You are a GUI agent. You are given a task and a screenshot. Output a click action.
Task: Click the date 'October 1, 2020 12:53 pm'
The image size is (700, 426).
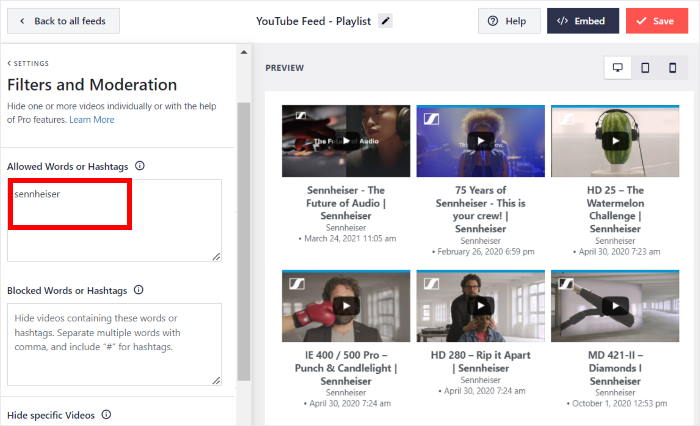(x=620, y=403)
